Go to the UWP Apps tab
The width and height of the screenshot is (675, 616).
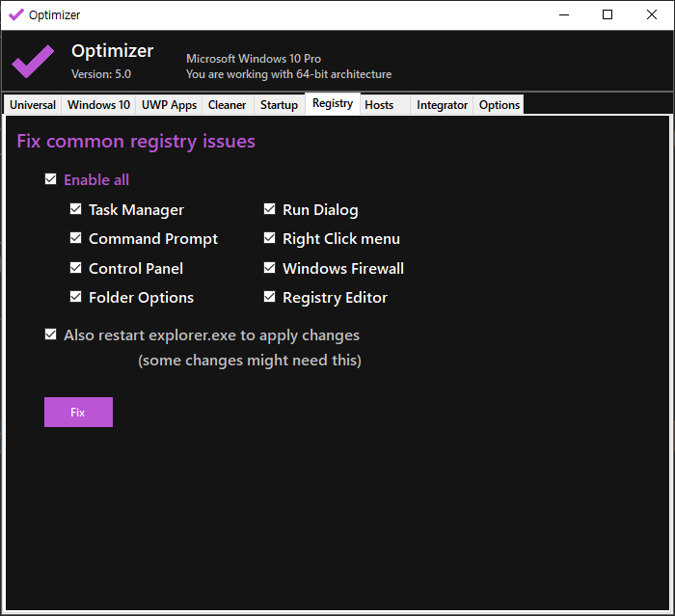click(169, 105)
